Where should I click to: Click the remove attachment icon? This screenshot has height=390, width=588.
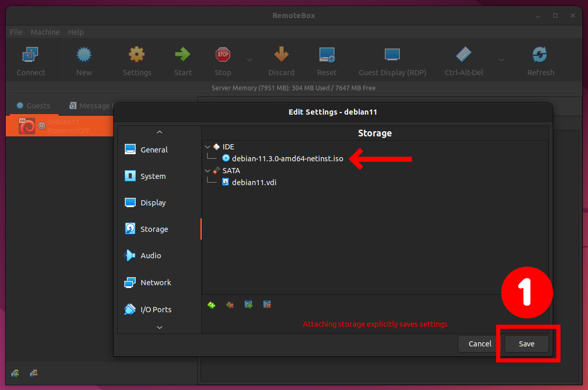[x=267, y=305]
